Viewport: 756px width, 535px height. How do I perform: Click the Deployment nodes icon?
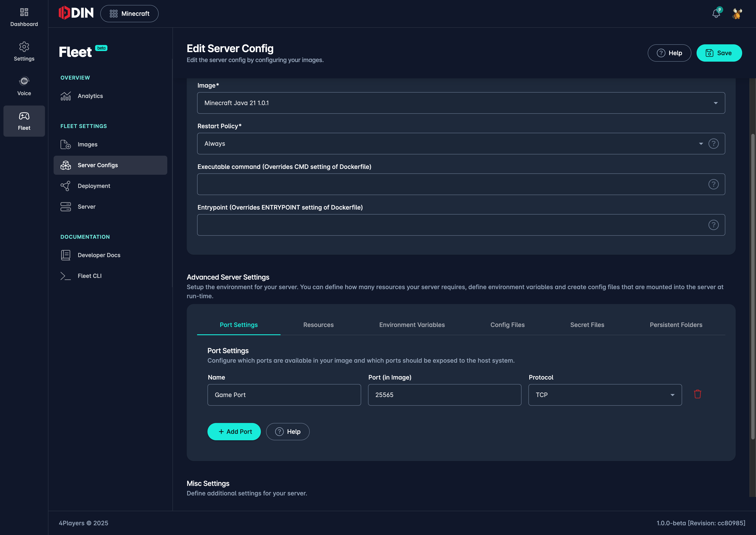pyautogui.click(x=65, y=186)
